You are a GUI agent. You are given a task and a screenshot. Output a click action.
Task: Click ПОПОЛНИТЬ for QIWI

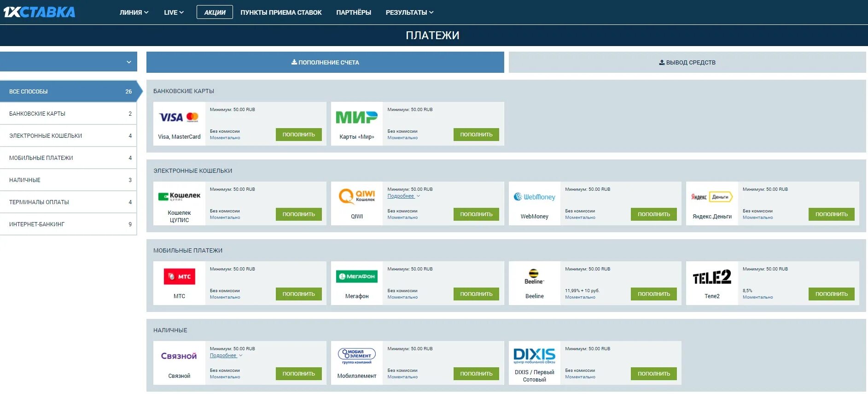tap(476, 214)
